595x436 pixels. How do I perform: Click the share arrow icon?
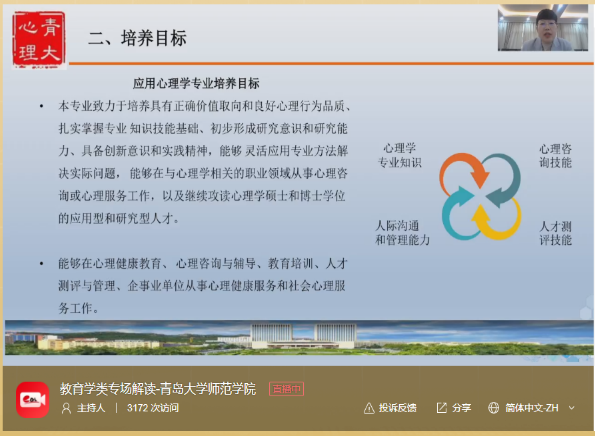tap(441, 408)
